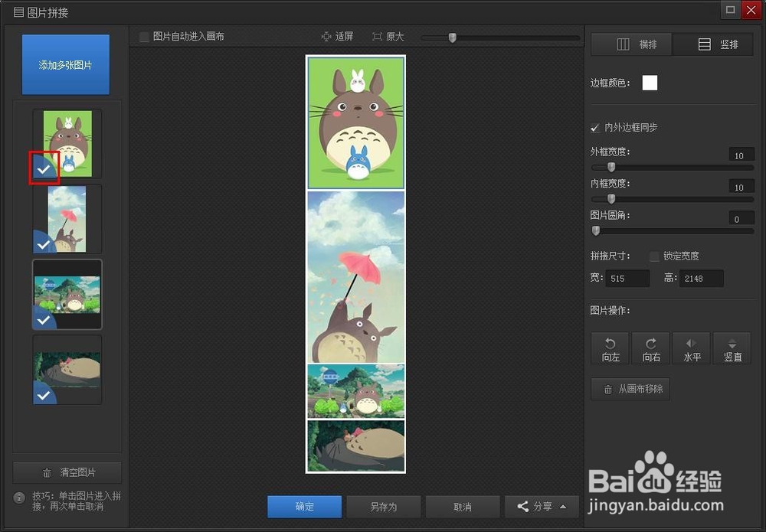766x532 pixels.
Task: Click the 宽 width field showing 515
Action: [x=627, y=278]
